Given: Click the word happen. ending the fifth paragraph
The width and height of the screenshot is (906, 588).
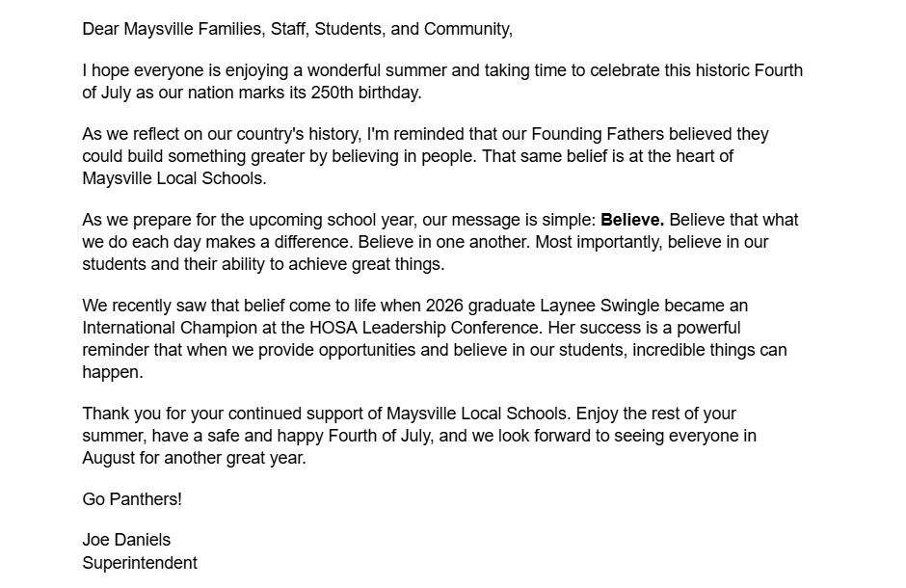Looking at the screenshot, I should 112,373.
